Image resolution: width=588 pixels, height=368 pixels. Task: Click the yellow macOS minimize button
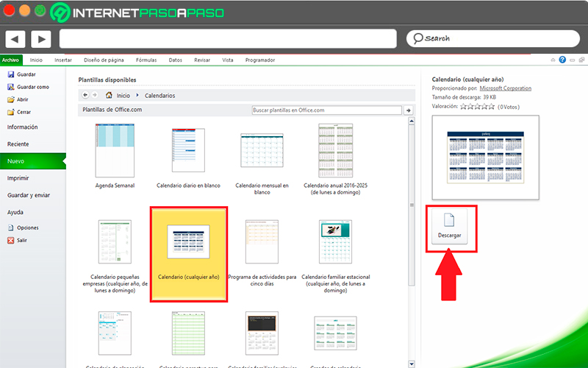(25, 10)
